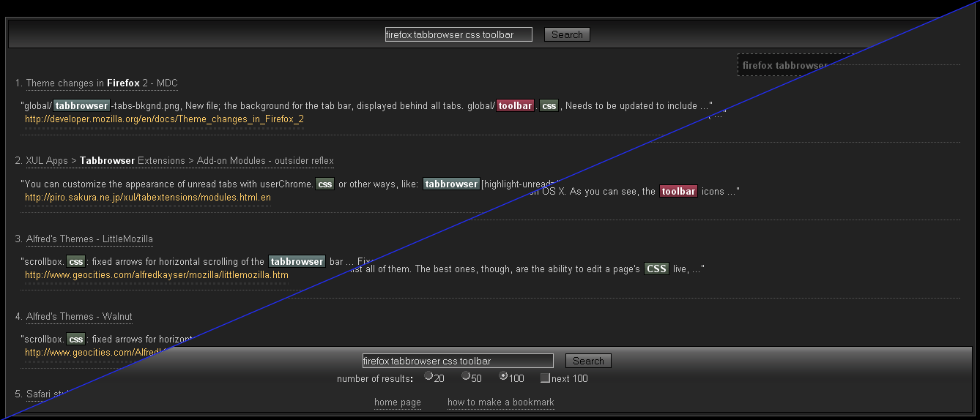Click tabbrowser keyword in LittleMozilla snippet
980x420 pixels.
[x=297, y=261]
